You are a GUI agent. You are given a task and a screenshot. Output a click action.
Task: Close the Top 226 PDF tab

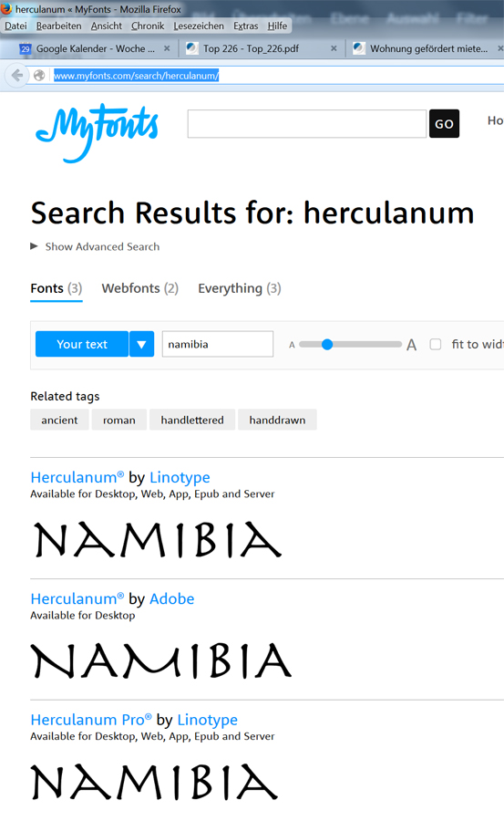[x=334, y=48]
